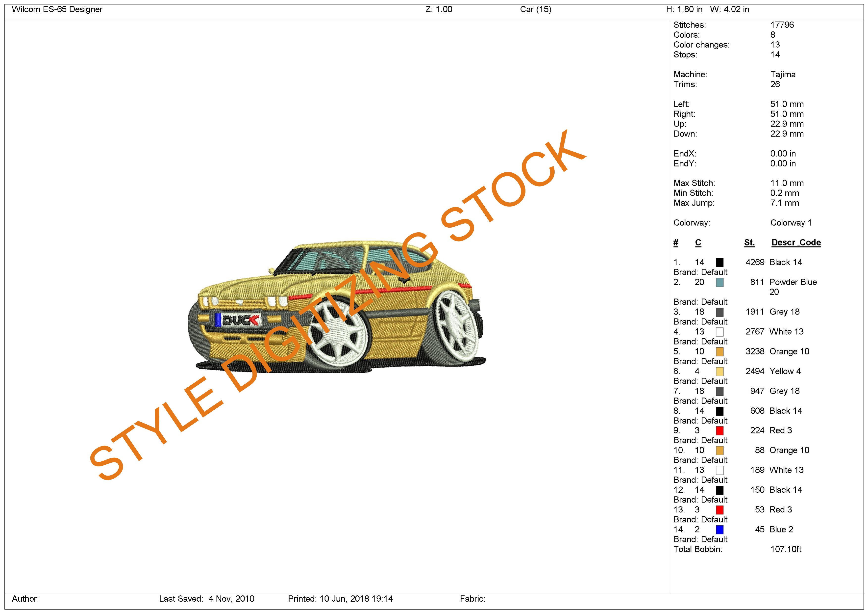Select the Grey 18 swatch in row 3
Viewport: 868px width, 614px height.
pyautogui.click(x=719, y=312)
